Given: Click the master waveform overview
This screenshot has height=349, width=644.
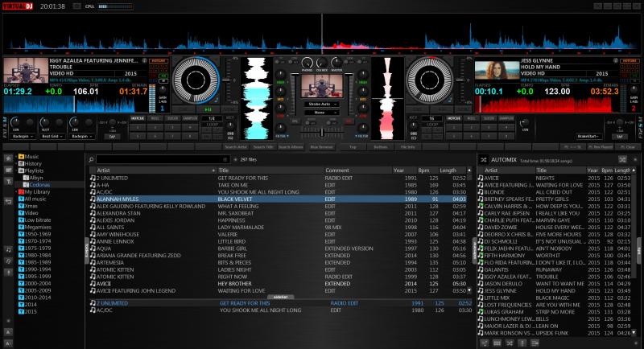Looking at the screenshot, I should (321, 34).
